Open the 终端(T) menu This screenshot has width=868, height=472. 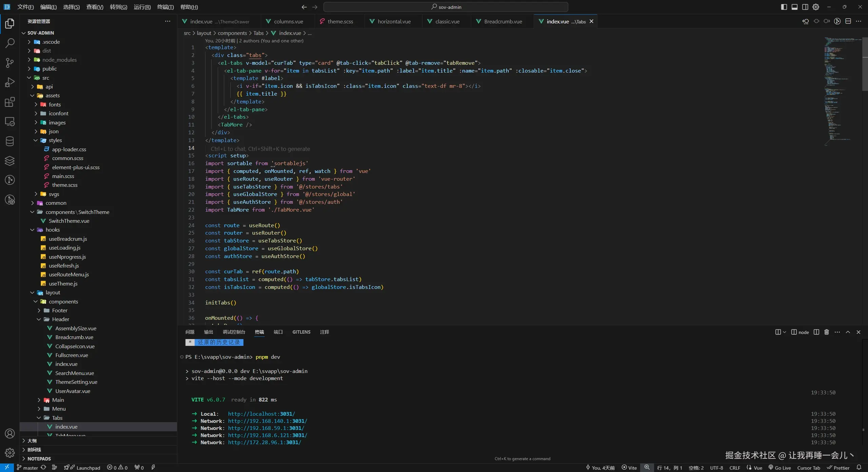click(165, 7)
